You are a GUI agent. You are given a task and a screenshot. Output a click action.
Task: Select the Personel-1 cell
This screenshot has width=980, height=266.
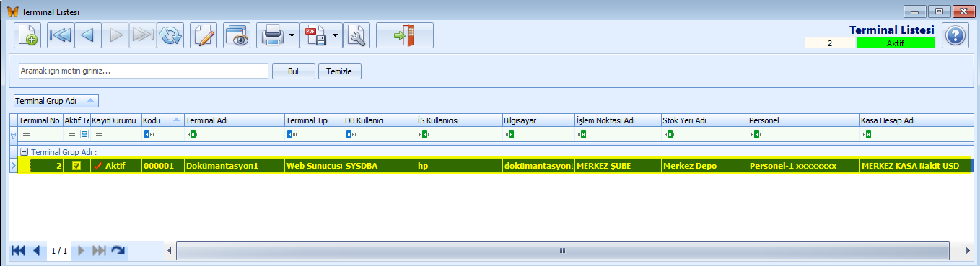pyautogui.click(x=803, y=166)
